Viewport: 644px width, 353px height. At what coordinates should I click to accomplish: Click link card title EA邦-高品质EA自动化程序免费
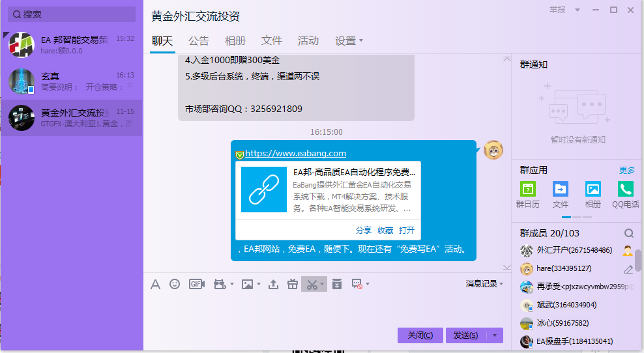click(x=354, y=172)
